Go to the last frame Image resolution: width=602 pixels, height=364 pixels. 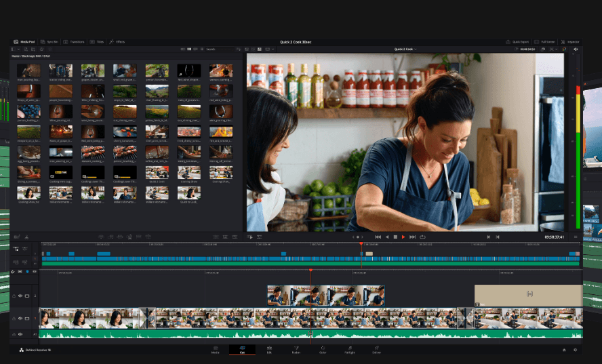point(412,237)
